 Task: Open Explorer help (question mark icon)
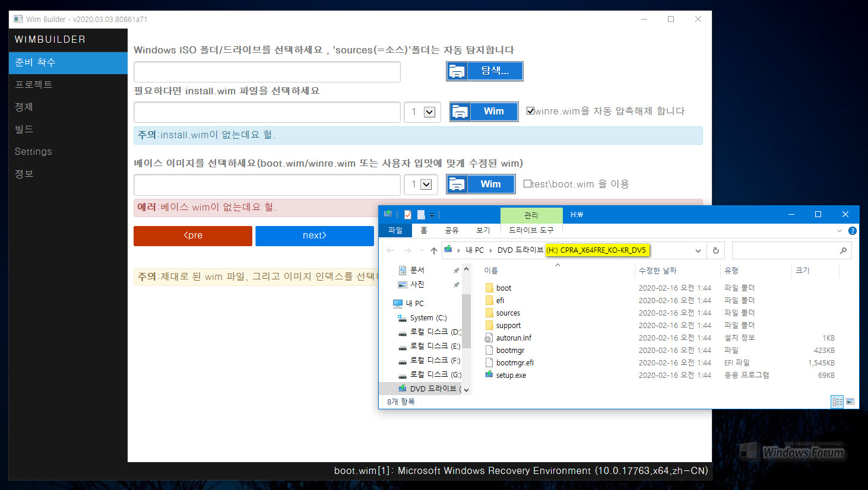[x=853, y=231]
